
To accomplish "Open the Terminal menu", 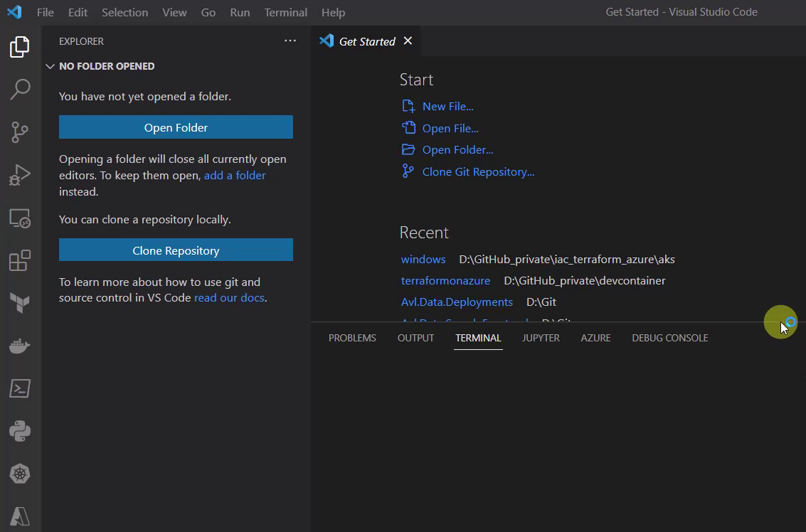I will [286, 12].
